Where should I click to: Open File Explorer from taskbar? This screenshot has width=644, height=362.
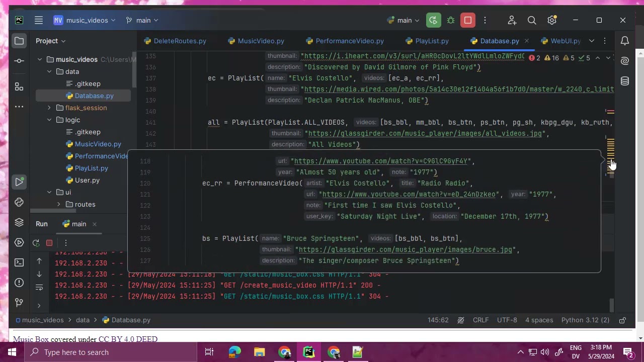260,352
